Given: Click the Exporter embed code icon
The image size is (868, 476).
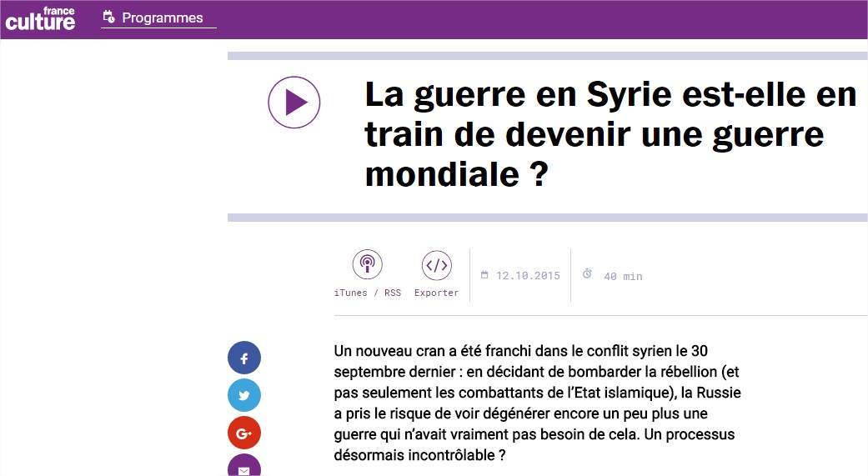Looking at the screenshot, I should click(437, 265).
